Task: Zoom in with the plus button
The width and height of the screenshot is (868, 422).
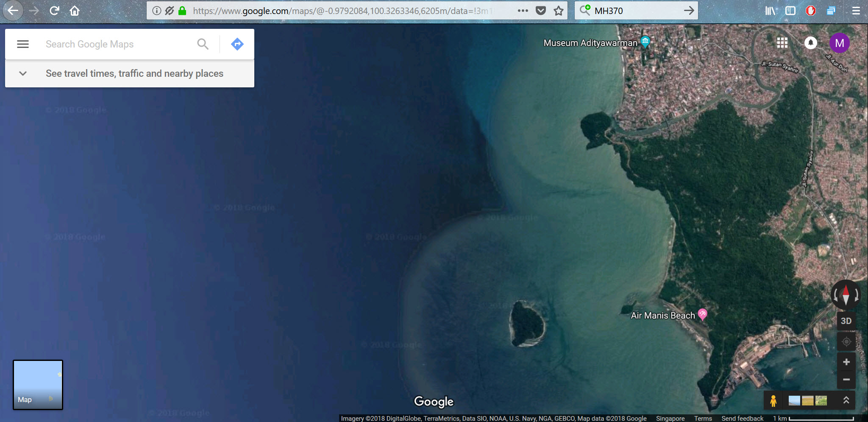Action: 846,362
